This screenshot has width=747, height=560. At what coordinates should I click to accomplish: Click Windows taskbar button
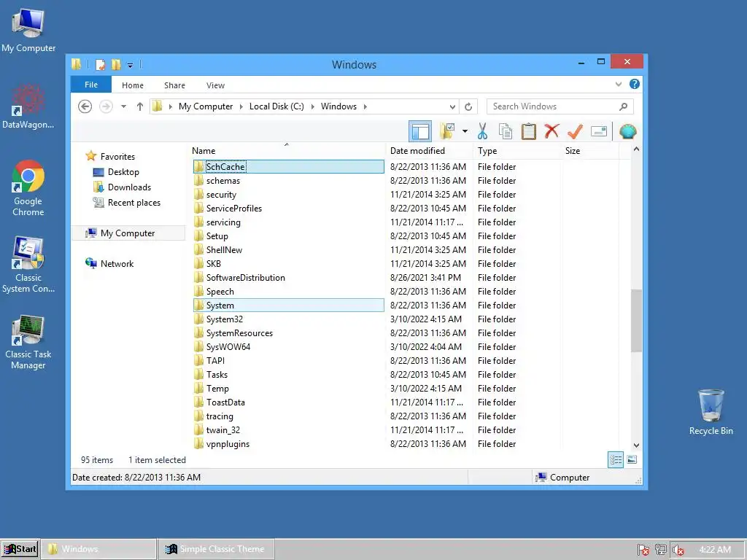coord(98,549)
